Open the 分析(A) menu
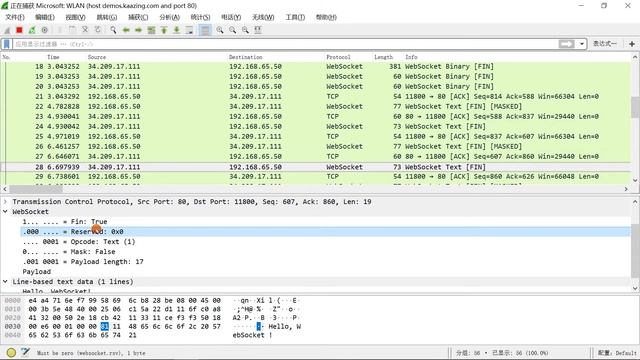The height and width of the screenshot is (360, 640). (x=169, y=17)
